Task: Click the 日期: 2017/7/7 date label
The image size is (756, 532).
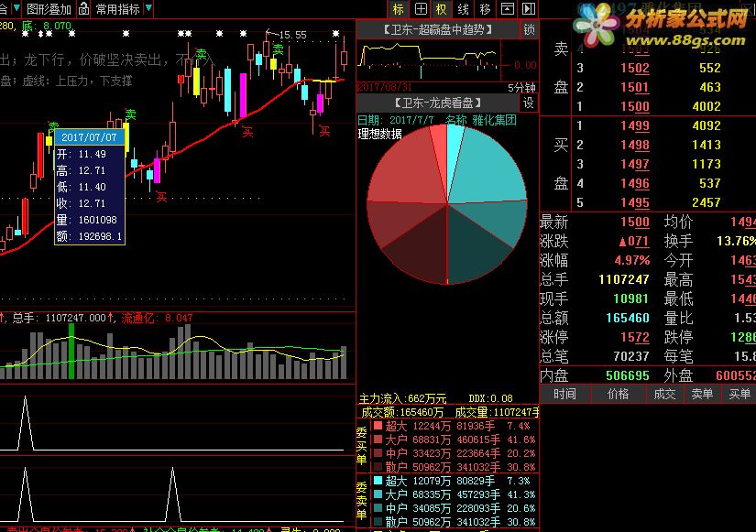Action: point(395,120)
